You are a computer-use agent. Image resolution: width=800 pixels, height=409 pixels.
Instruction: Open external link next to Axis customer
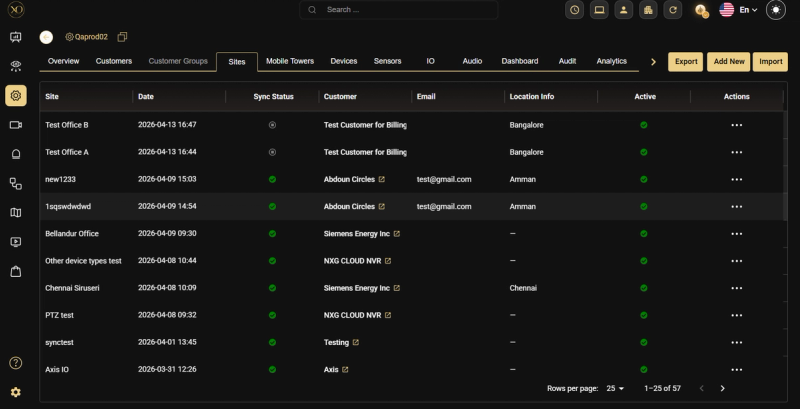[x=345, y=369]
